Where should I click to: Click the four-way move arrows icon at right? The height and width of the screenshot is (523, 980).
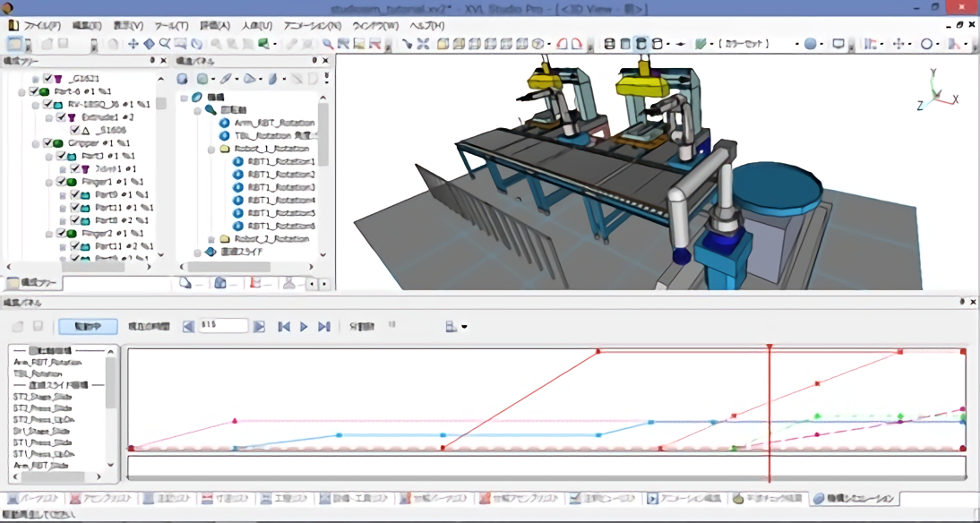(898, 44)
